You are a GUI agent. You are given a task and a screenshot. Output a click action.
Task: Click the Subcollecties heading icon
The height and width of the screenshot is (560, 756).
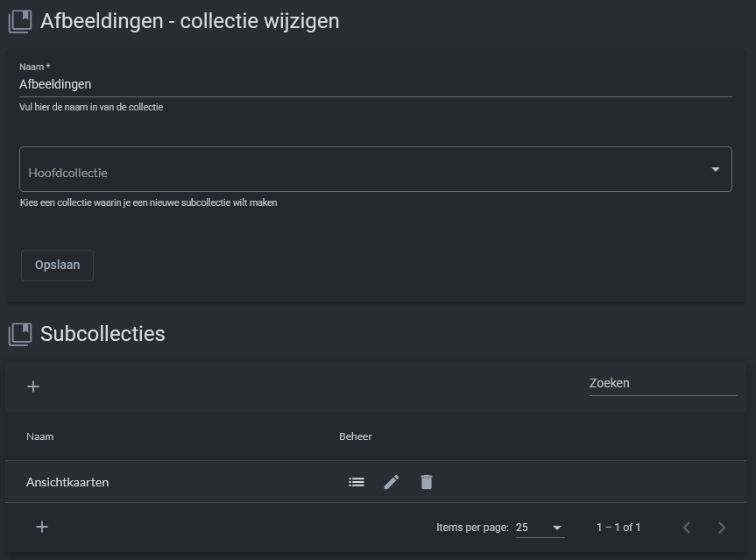[x=19, y=334]
